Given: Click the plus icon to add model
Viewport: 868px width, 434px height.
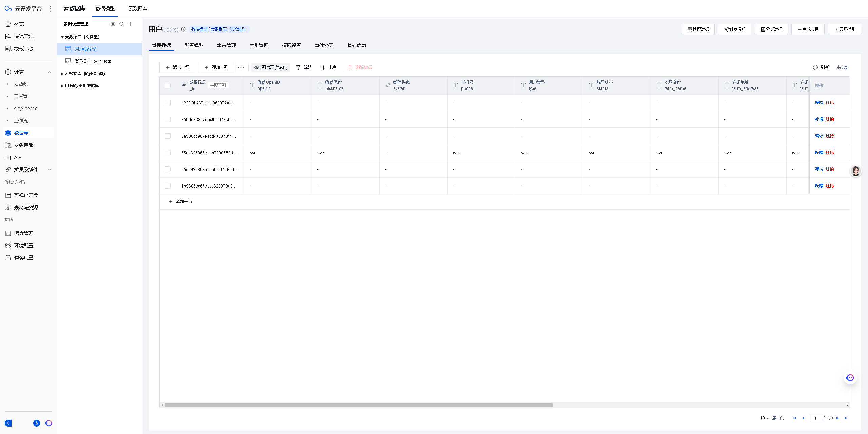Looking at the screenshot, I should (131, 24).
